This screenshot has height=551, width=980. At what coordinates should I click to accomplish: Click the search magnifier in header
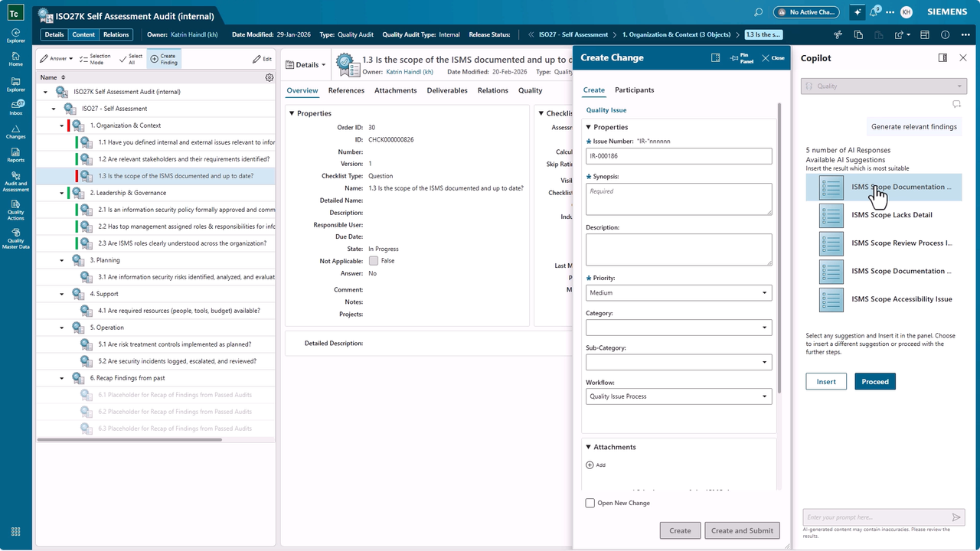758,12
